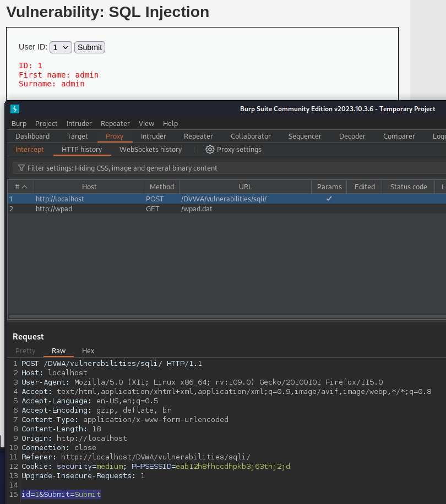Open the WebSockets history sub-tab
Screen dimensions: 446x504
[x=150, y=150]
